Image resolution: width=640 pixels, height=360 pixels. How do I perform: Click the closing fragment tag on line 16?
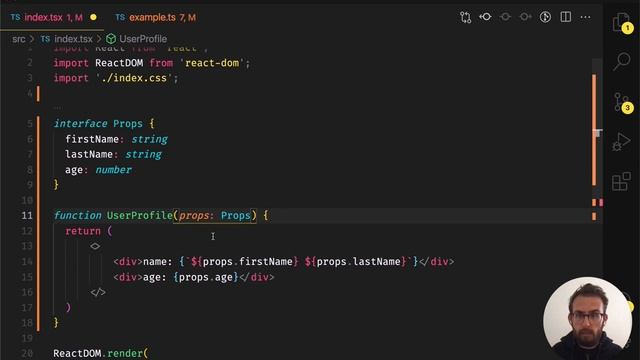[98, 292]
